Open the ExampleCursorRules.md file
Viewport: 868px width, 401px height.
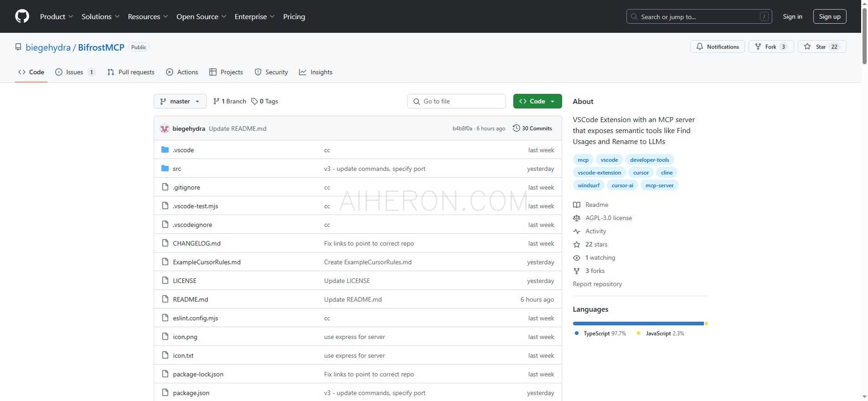[207, 262]
